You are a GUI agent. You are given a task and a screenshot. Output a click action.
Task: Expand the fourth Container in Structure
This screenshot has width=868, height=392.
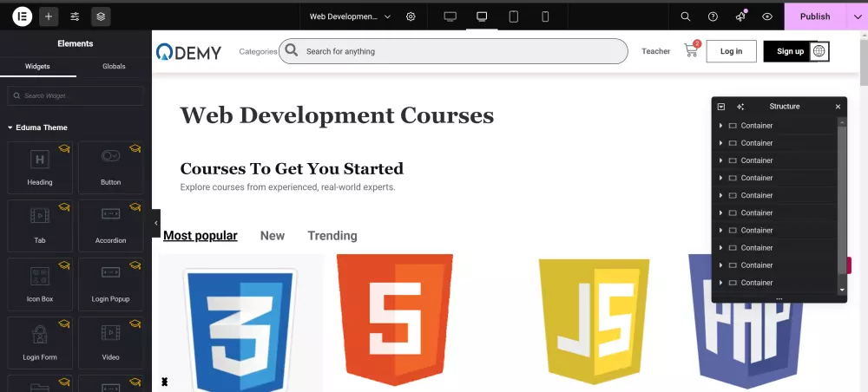pyautogui.click(x=720, y=178)
